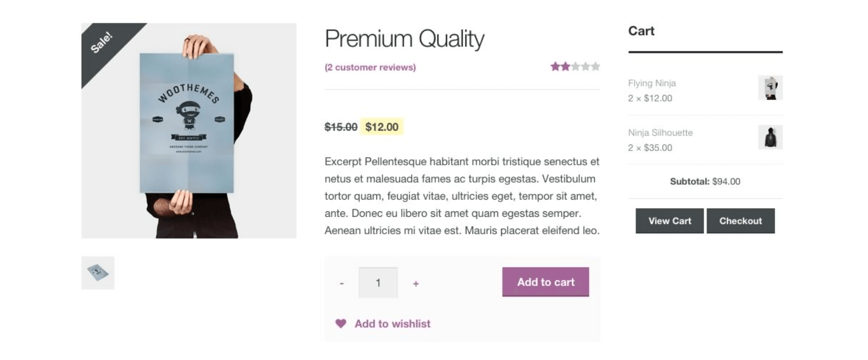The image size is (868, 360).
Task: Open the Ninja Silhouette cart thumbnail
Action: click(x=770, y=137)
